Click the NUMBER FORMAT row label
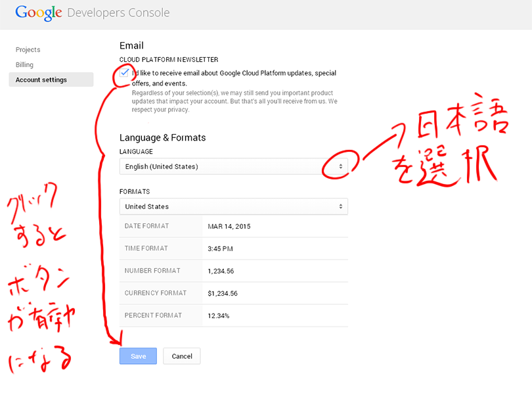 click(152, 271)
